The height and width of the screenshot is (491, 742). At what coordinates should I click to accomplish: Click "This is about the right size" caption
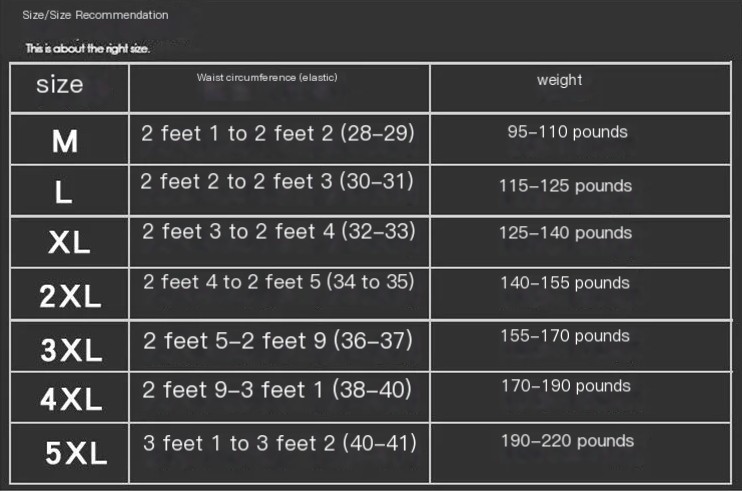click(x=88, y=49)
